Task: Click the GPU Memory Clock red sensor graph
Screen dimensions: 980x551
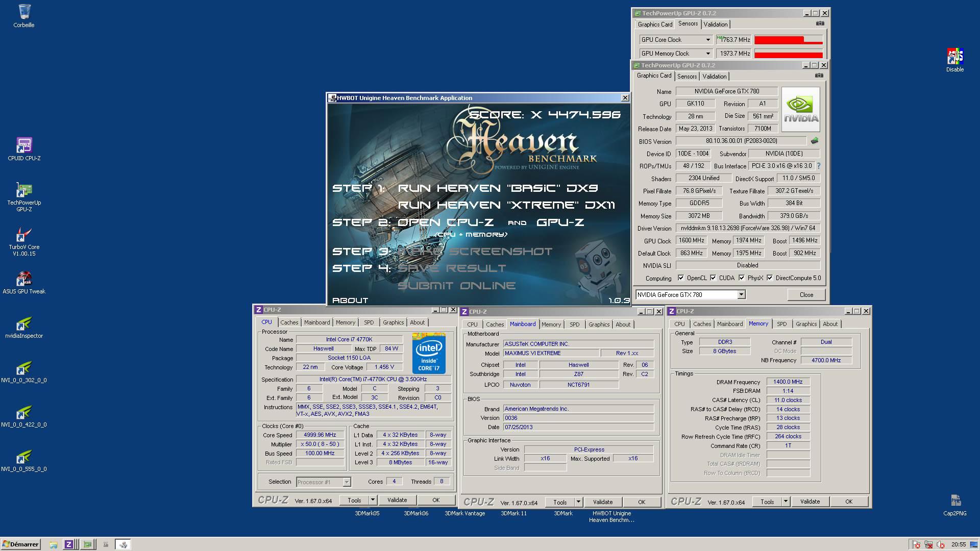Action: tap(788, 54)
